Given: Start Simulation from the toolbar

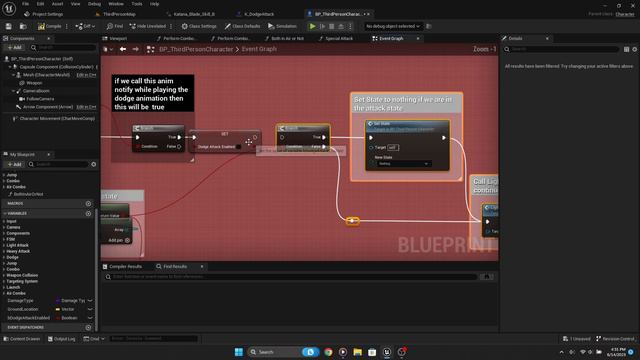Looking at the screenshot, I should tap(282, 26).
